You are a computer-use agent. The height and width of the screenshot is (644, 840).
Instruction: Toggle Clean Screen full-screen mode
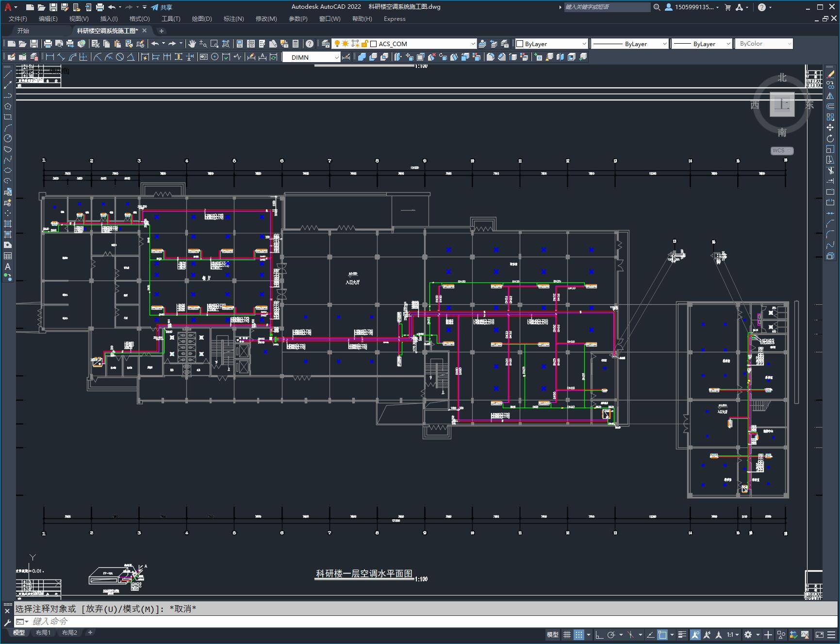click(x=819, y=634)
